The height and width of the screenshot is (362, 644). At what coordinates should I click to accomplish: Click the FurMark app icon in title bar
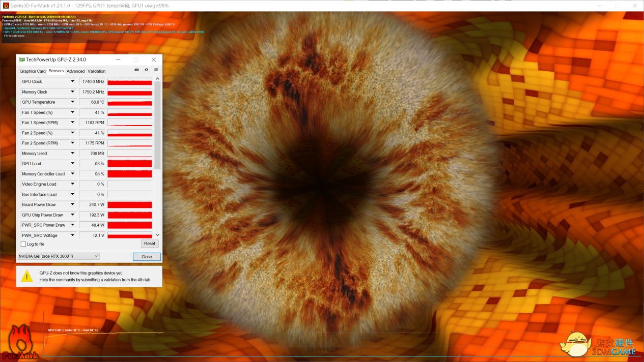(x=5, y=6)
